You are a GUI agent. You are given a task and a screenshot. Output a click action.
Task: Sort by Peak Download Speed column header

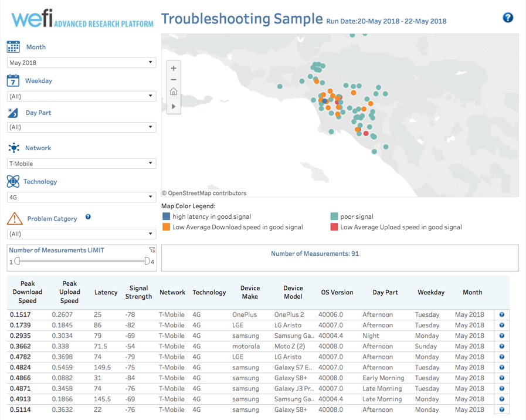tap(28, 292)
